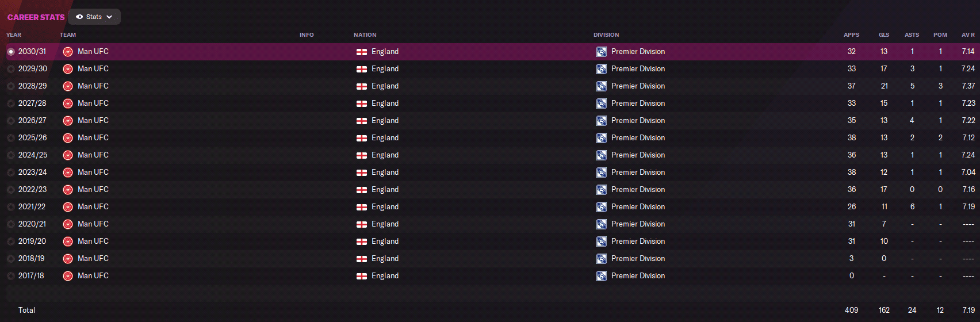Viewport: 980px width, 322px height.
Task: Click Man UFC club badge in 2030/31 row
Action: (68, 52)
